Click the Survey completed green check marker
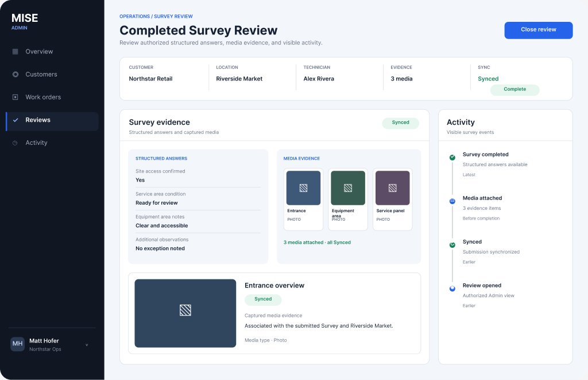 (x=452, y=158)
